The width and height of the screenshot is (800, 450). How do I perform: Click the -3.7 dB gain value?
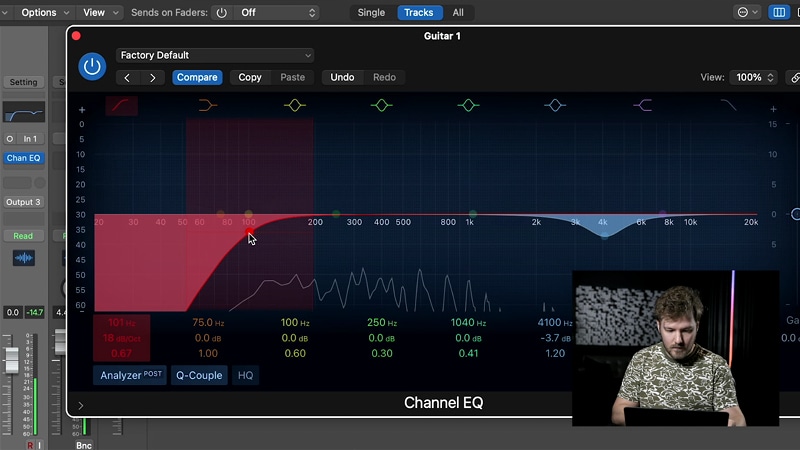(x=555, y=338)
